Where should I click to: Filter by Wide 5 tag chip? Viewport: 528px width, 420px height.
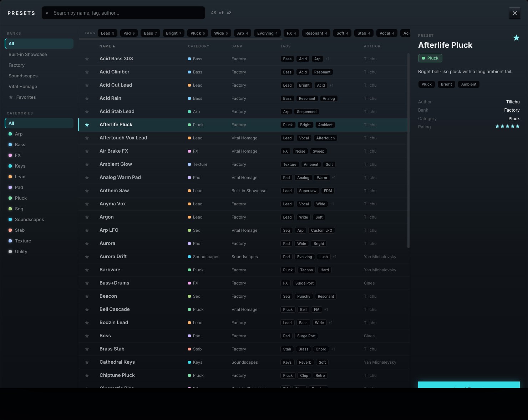[221, 33]
